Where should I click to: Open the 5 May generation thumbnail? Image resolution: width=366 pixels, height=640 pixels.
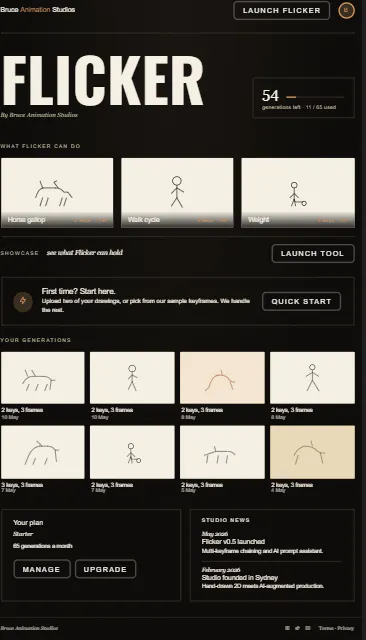pos(222,452)
